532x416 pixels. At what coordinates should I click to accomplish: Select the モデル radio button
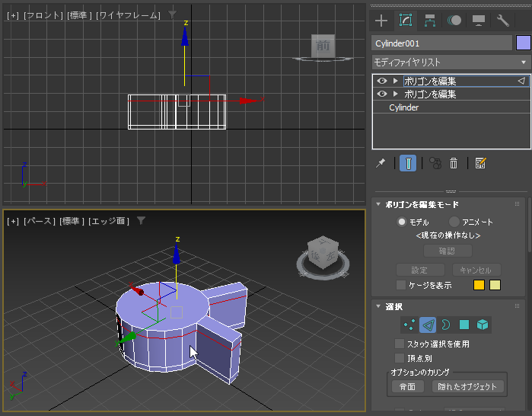[x=402, y=222]
